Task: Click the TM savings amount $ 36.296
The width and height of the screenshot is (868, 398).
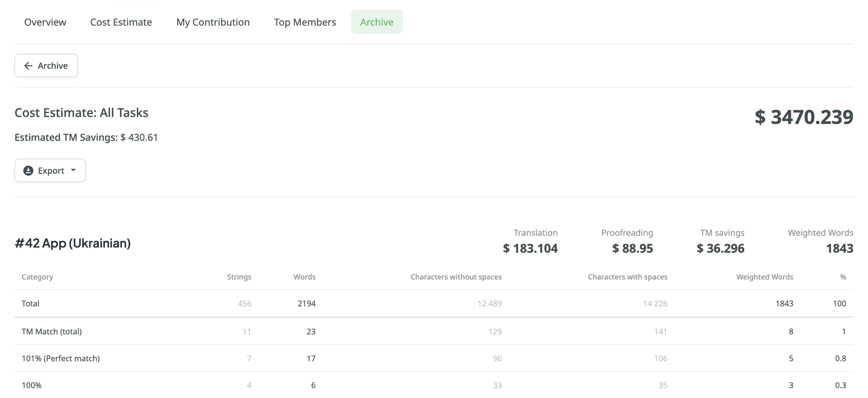Action: 721,248
